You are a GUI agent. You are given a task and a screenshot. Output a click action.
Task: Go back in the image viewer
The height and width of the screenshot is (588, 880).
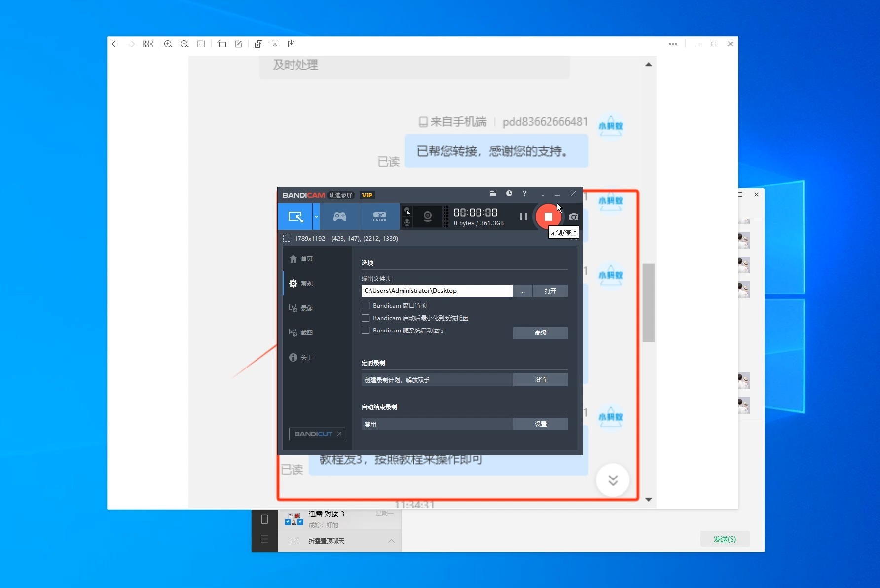pyautogui.click(x=115, y=44)
